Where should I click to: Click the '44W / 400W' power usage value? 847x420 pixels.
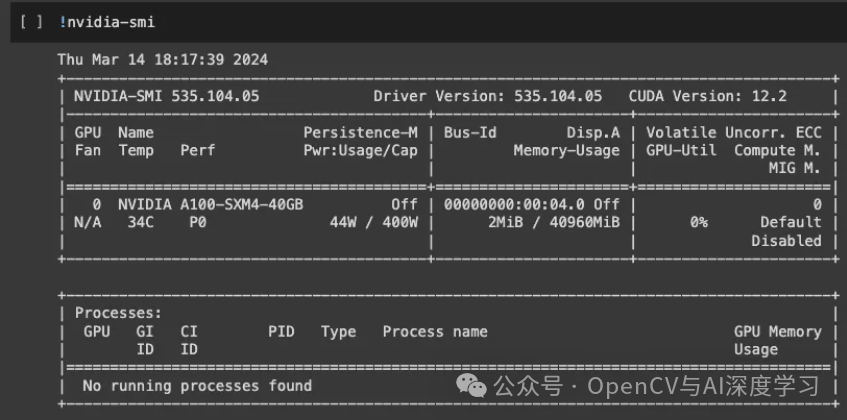(374, 222)
